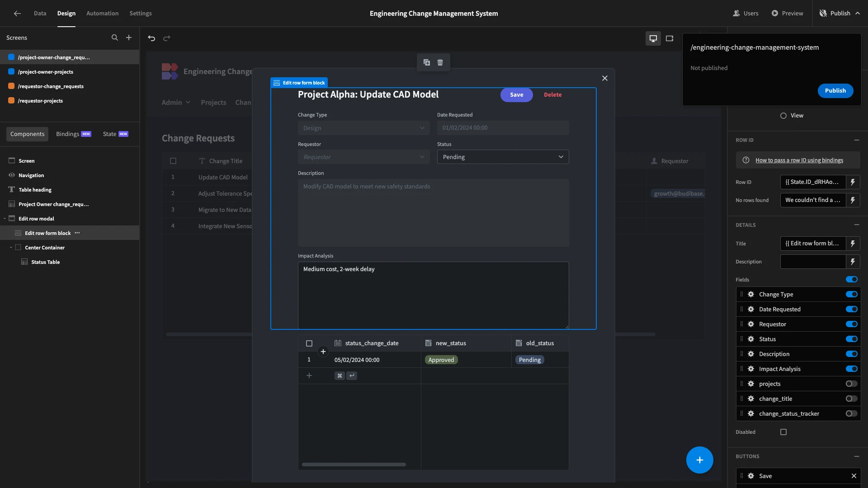Open the Status dropdown showing Pending
Screen dimensions: 868x488
503,157
